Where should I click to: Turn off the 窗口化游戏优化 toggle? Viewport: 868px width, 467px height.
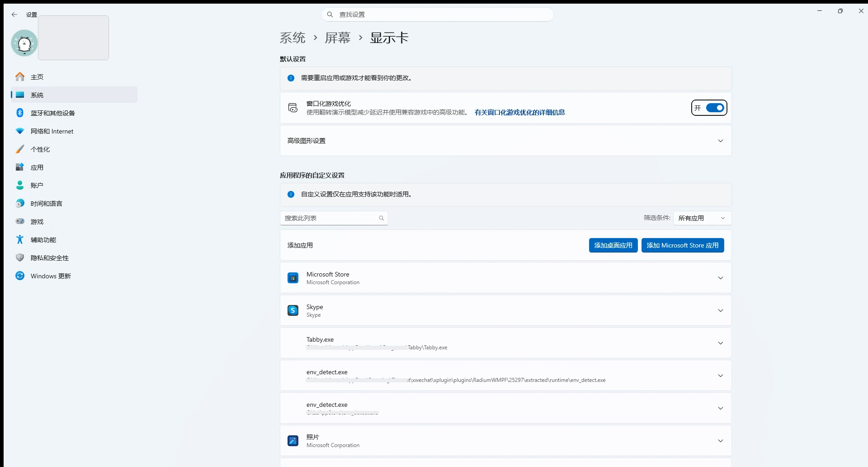pyautogui.click(x=715, y=108)
